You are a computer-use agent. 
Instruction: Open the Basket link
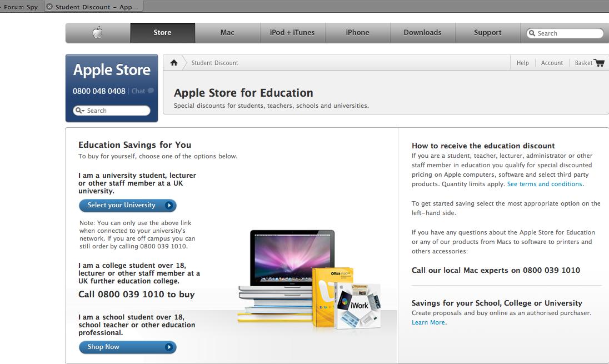point(583,63)
